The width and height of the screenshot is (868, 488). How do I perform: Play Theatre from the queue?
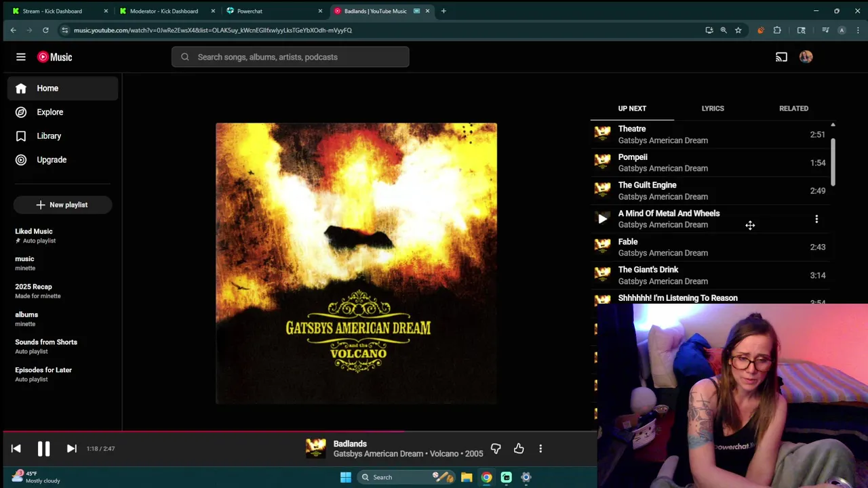[710, 134]
